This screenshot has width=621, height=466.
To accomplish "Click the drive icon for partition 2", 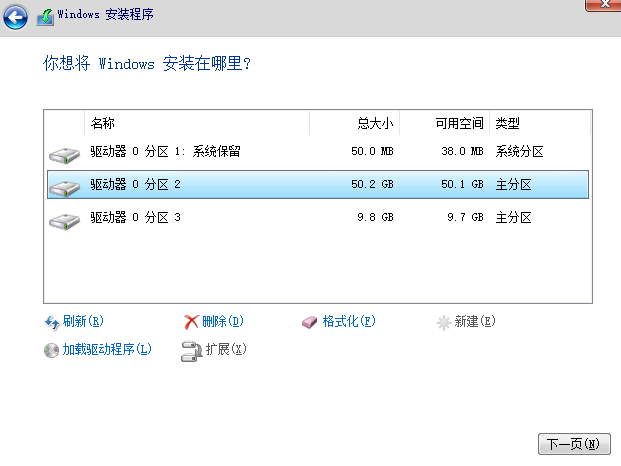I will pyautogui.click(x=64, y=186).
